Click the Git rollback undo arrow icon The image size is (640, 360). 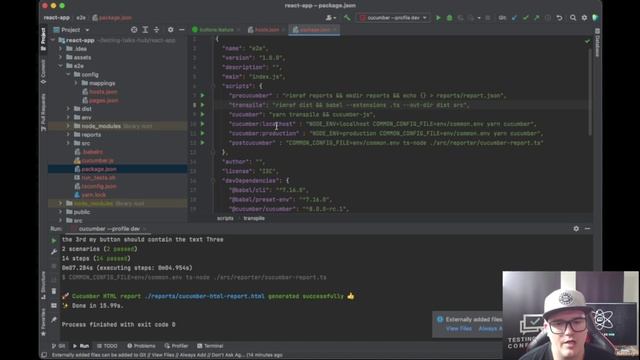click(560, 18)
